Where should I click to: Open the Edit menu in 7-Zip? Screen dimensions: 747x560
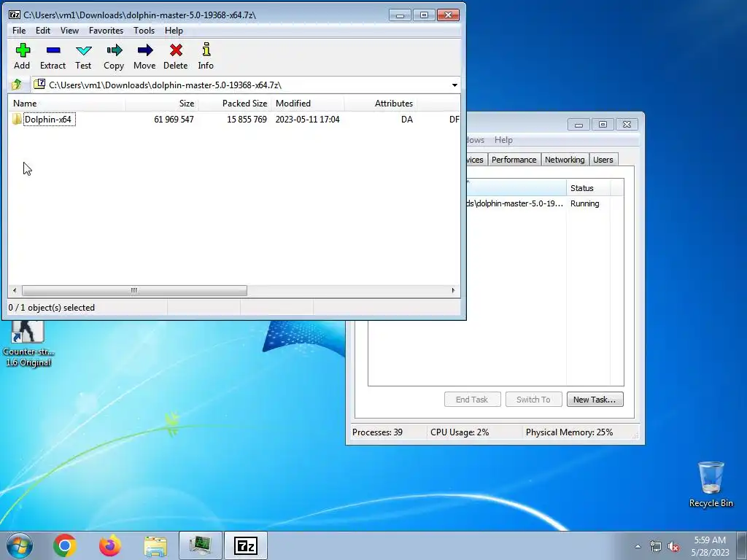click(43, 31)
